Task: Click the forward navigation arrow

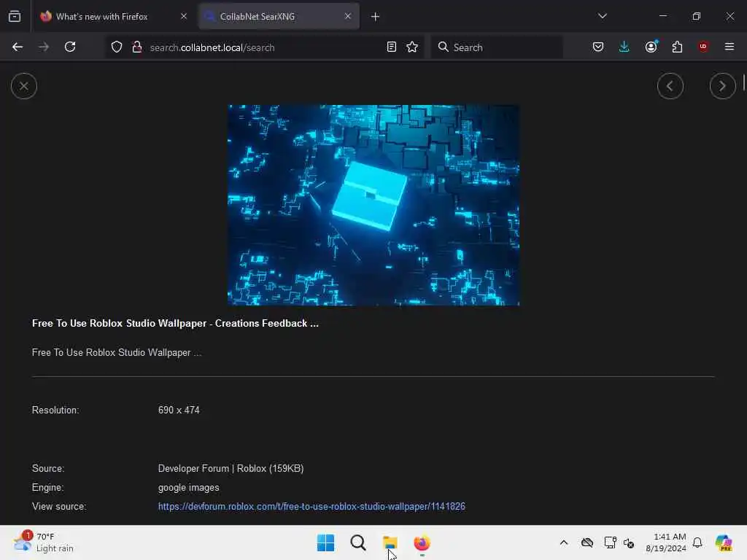Action: (x=43, y=47)
